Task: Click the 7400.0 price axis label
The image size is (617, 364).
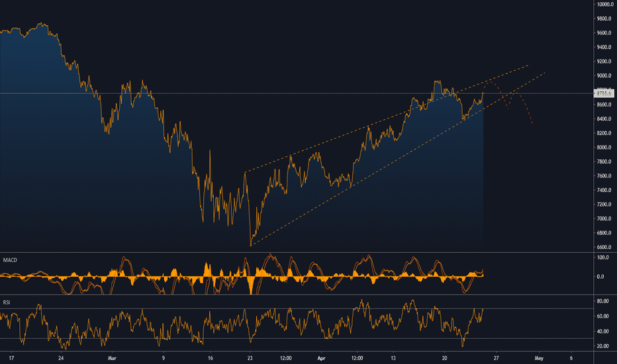Action: 604,190
